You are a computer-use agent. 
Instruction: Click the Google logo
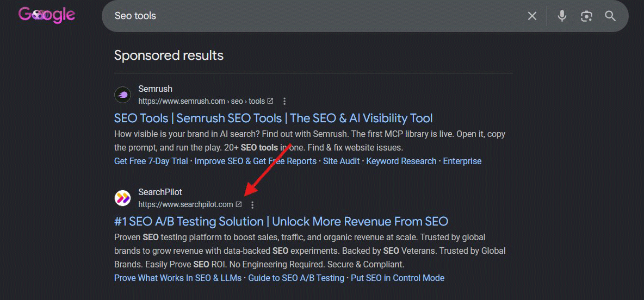point(46,16)
